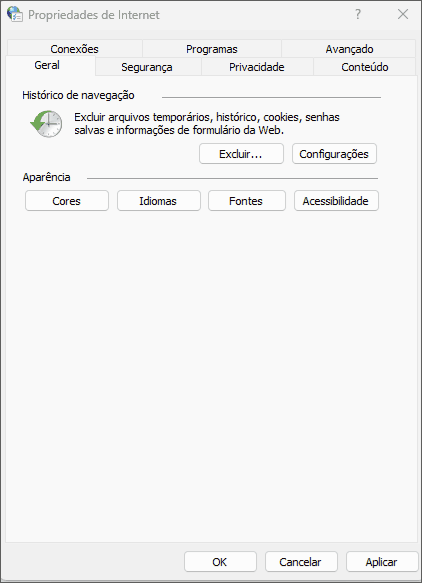This screenshot has width=422, height=583.
Task: Open the Cores button
Action: 67,201
